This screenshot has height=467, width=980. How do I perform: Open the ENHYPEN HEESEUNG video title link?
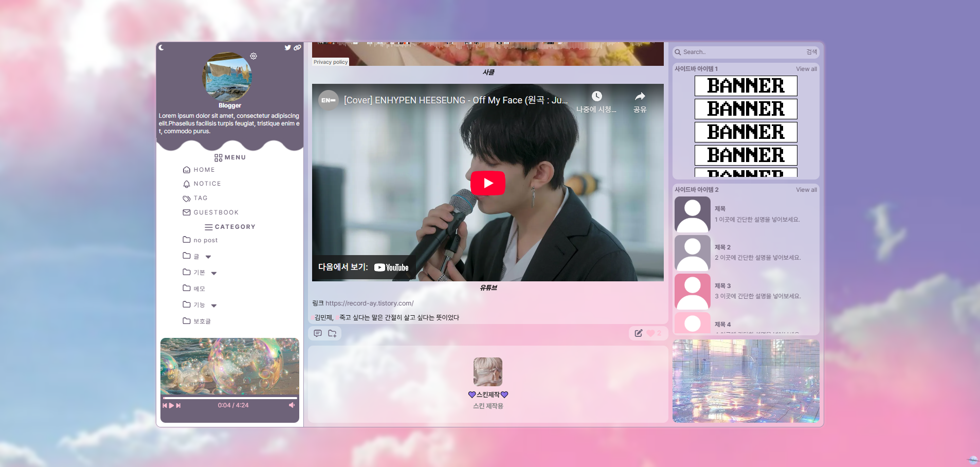(456, 100)
